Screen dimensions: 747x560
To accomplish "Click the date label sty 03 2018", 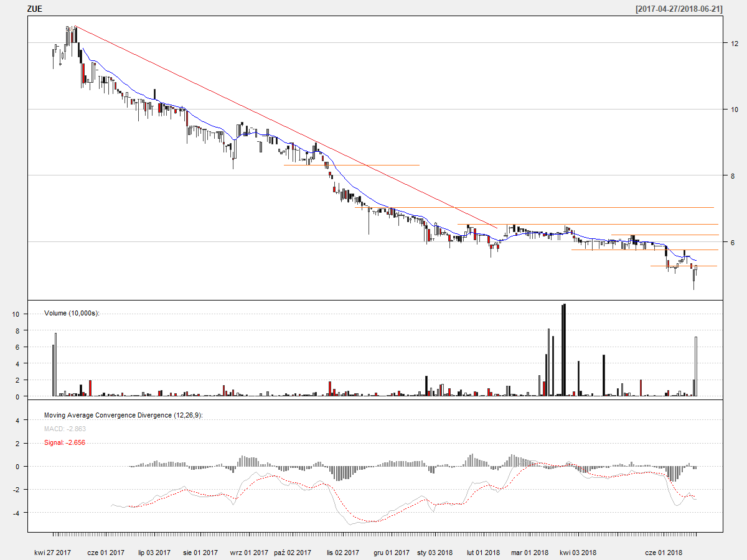I will (x=435, y=553).
